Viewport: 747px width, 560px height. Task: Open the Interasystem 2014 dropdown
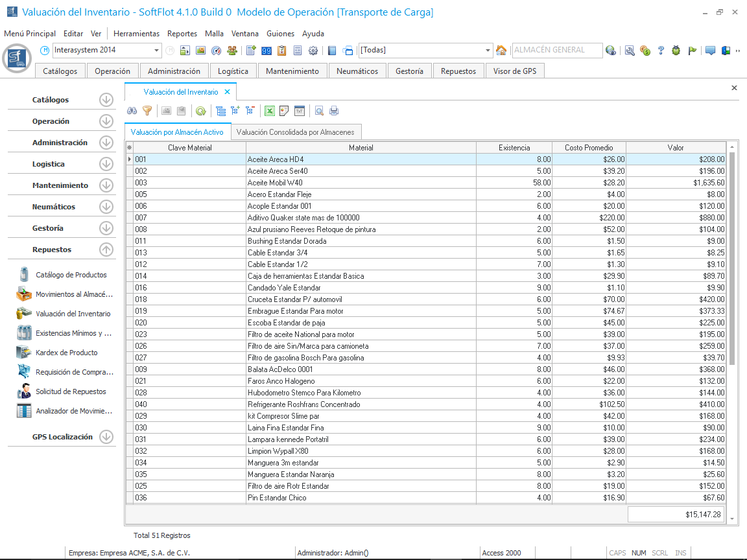click(x=157, y=51)
